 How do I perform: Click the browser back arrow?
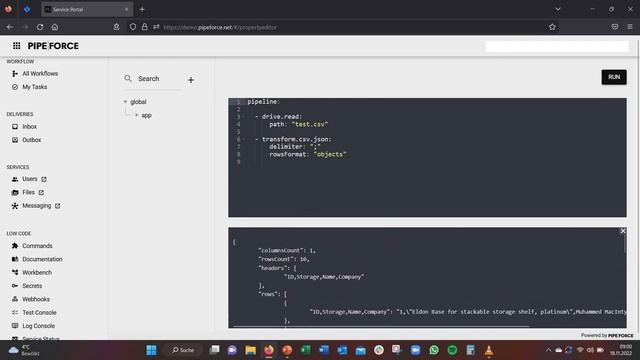10,27
